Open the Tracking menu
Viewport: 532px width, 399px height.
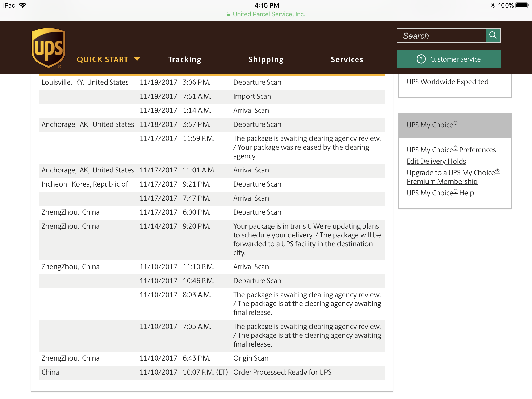tap(185, 59)
